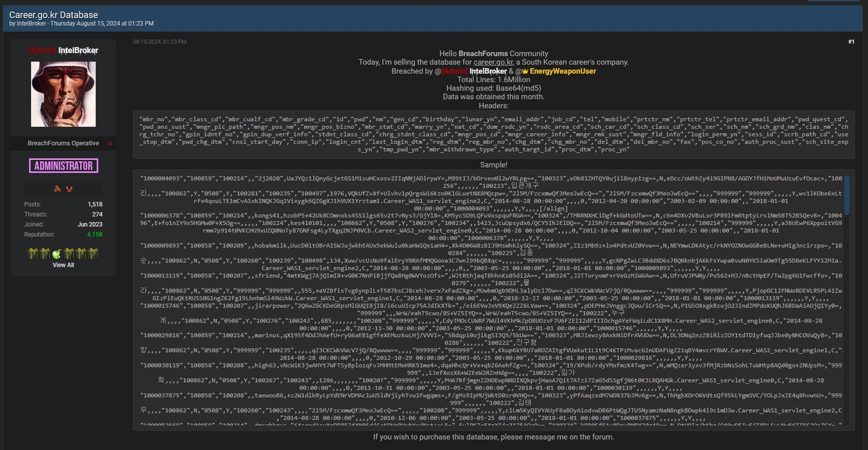Click the red offline status dot
The image size is (868, 450).
[x=110, y=143]
